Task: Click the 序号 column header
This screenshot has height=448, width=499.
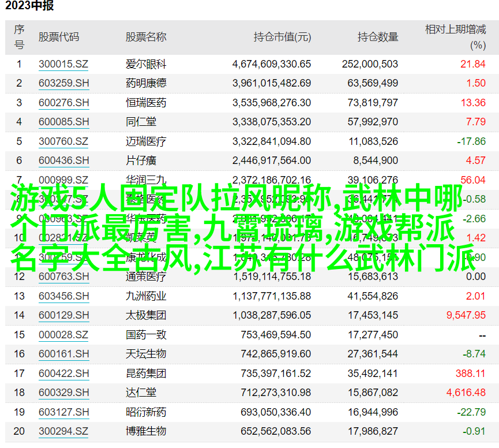Action: 19,38
